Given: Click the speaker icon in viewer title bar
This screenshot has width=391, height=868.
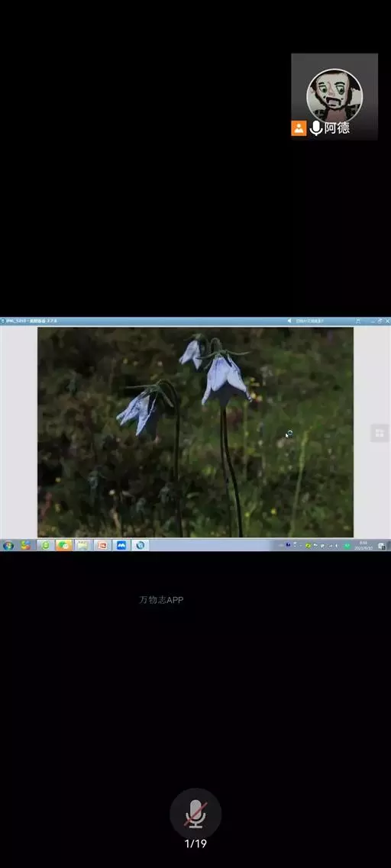Looking at the screenshot, I should 289,321.
